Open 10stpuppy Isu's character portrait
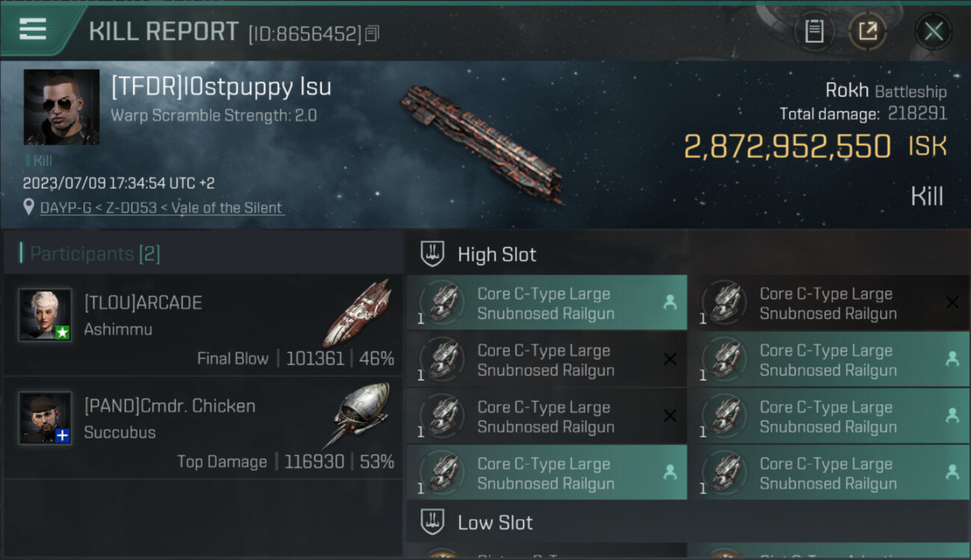Screen dimensions: 971x560 click(61, 107)
